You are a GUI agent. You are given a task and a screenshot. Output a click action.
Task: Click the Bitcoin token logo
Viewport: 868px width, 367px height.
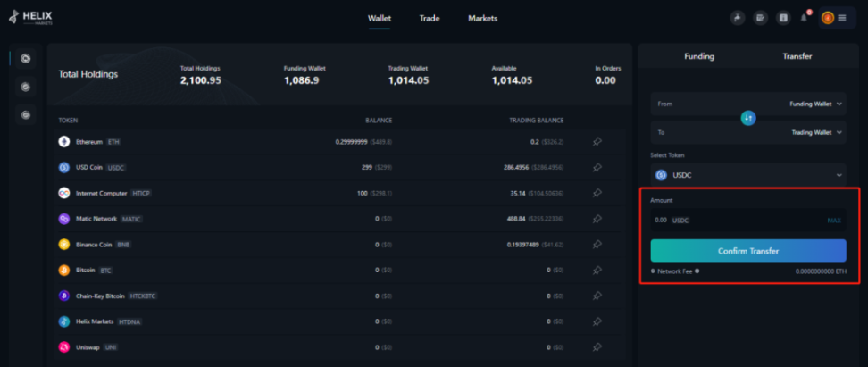[64, 271]
